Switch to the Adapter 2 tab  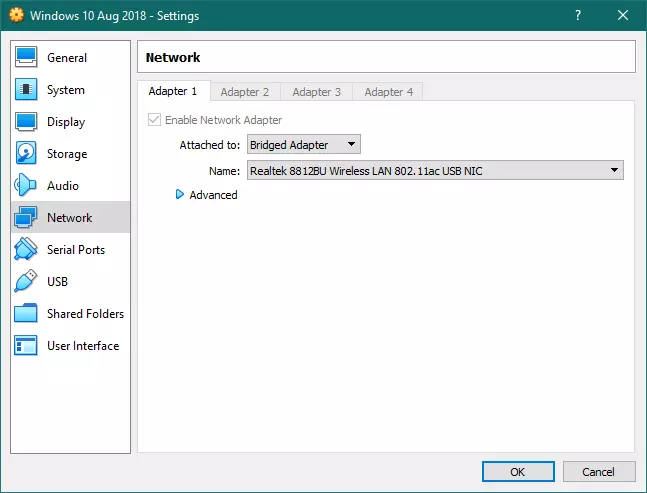click(x=245, y=92)
